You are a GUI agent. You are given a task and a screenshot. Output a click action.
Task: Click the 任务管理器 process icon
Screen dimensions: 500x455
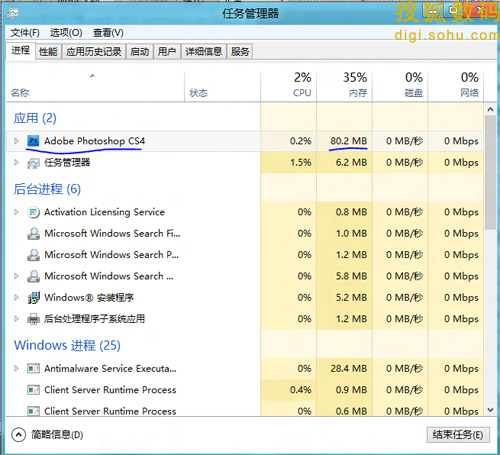point(33,163)
